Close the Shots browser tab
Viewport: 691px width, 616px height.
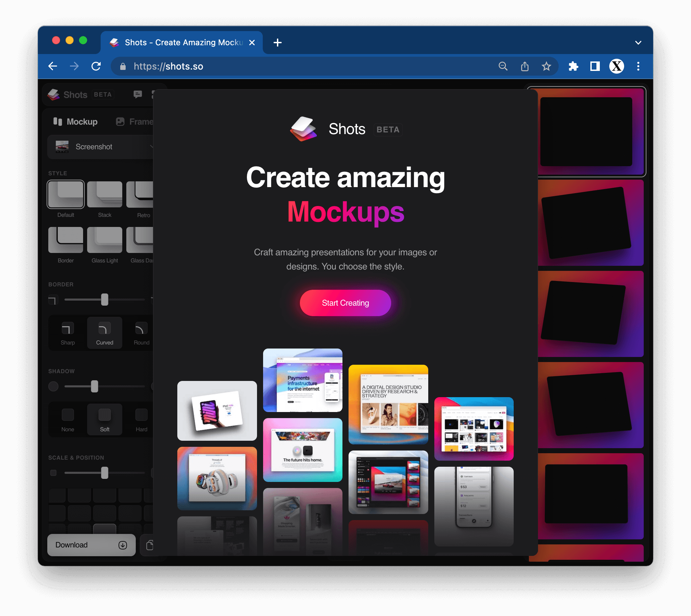click(252, 42)
